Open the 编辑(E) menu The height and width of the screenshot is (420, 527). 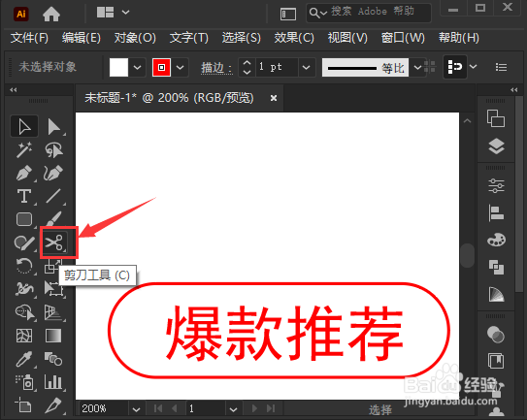[x=81, y=38]
